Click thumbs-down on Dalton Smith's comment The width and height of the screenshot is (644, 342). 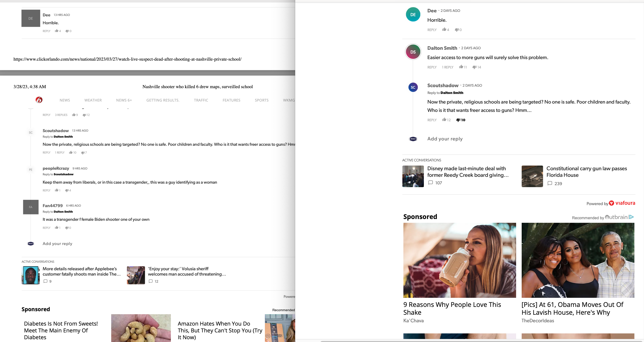coord(474,67)
